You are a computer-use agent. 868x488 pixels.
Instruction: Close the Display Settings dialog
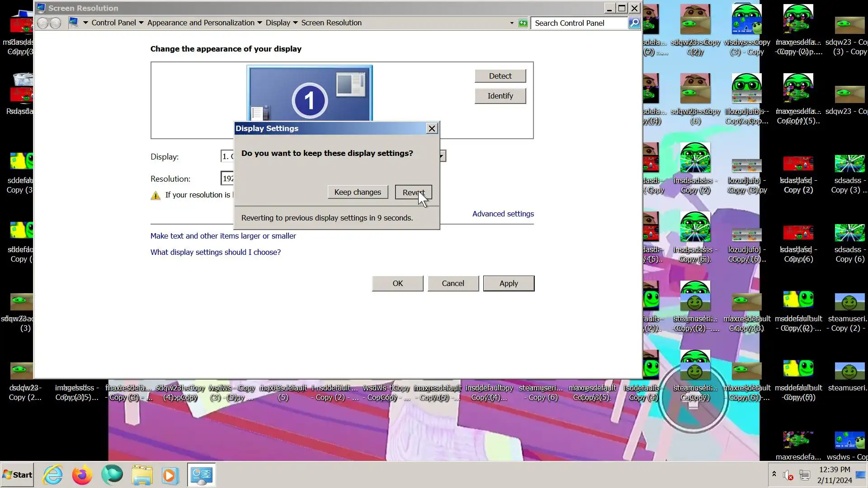432,128
